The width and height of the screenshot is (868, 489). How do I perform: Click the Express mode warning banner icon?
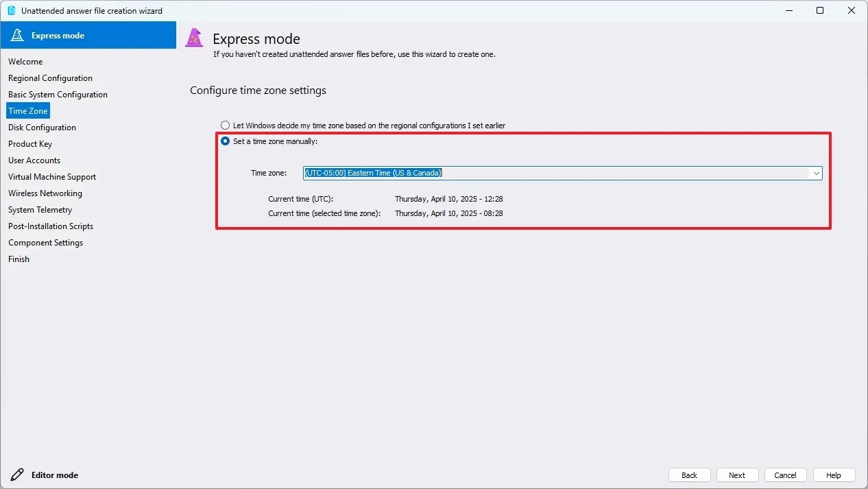(x=17, y=34)
